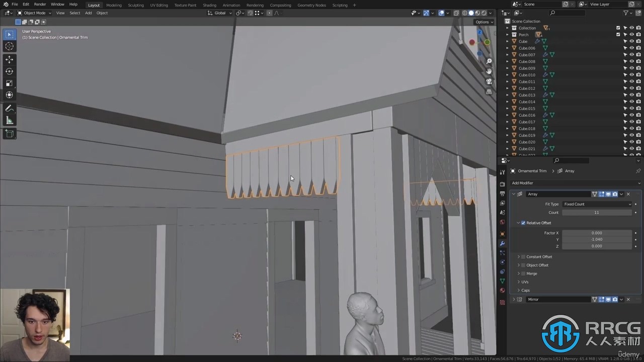Image resolution: width=644 pixels, height=362 pixels.
Task: Click the Array modifier Count field
Action: tap(597, 212)
